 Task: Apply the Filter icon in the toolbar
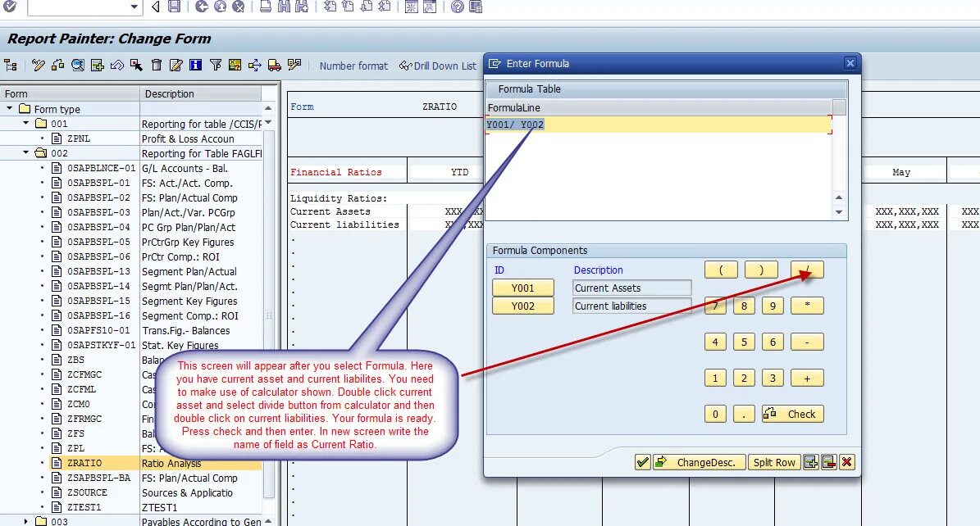(215, 66)
